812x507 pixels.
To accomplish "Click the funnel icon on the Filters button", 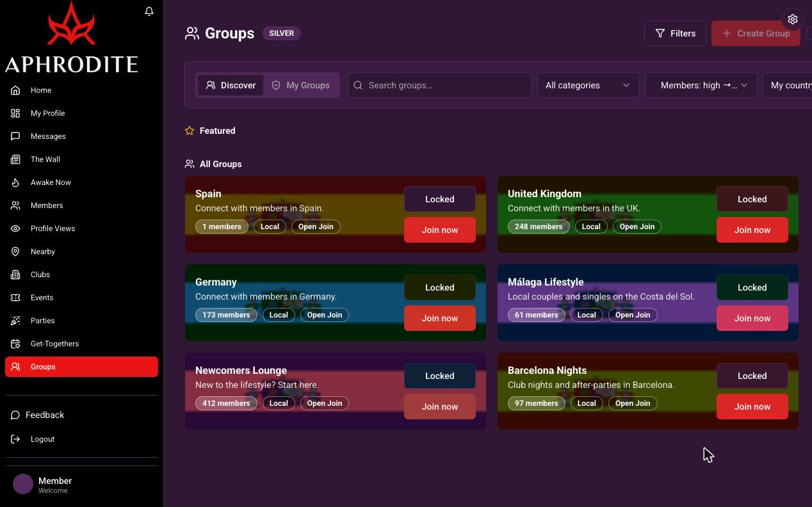I will click(x=660, y=33).
